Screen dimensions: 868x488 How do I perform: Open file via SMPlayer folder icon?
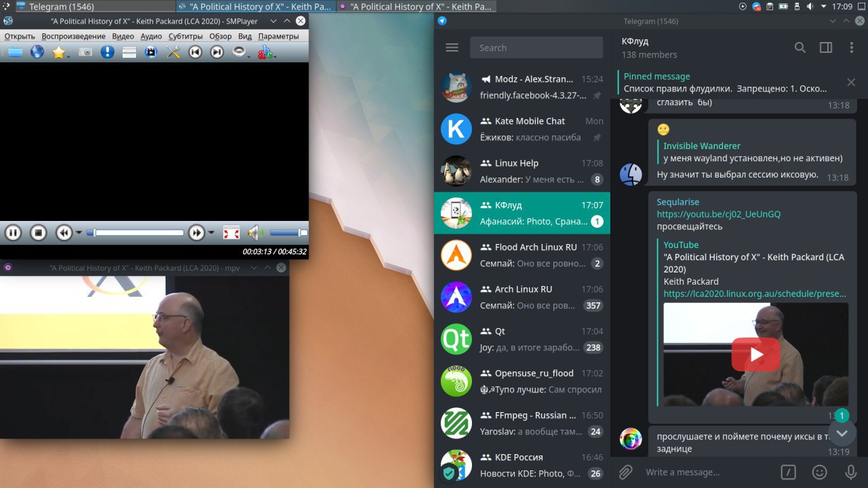pyautogui.click(x=15, y=52)
